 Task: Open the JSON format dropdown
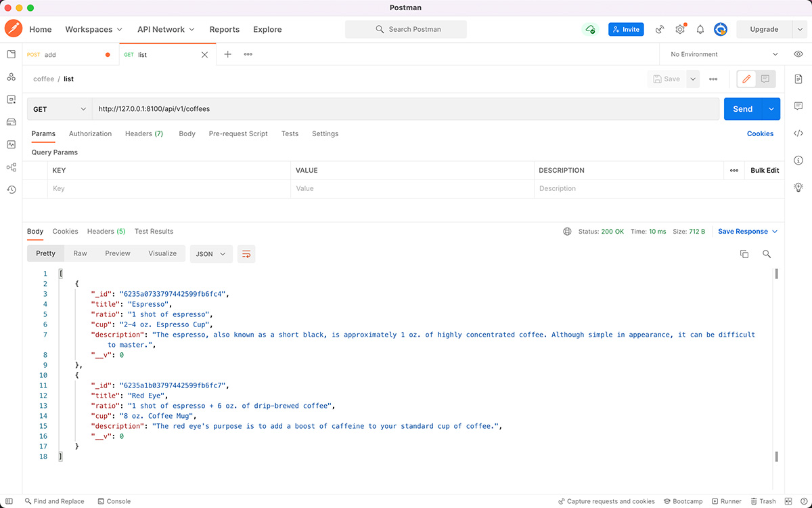(x=211, y=254)
